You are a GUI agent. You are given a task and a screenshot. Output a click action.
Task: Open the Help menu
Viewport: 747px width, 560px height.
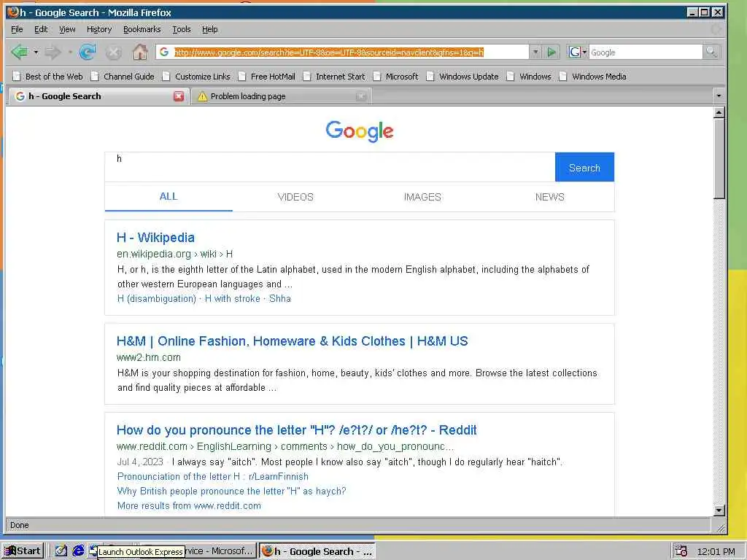pyautogui.click(x=209, y=29)
